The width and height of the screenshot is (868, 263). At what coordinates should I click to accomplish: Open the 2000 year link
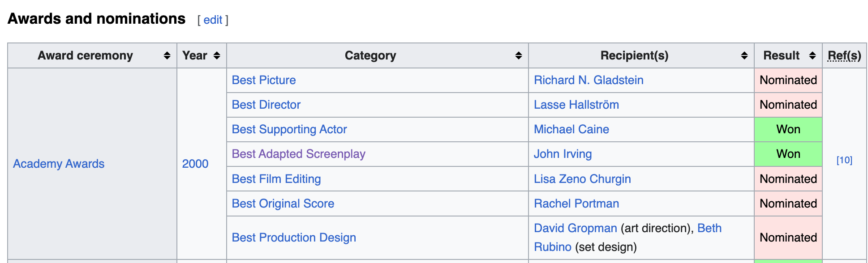coord(195,164)
